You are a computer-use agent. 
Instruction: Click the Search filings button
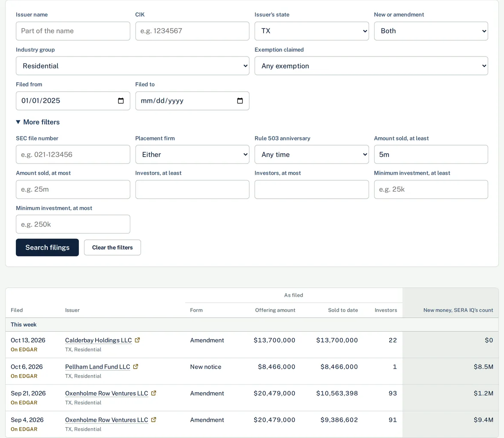point(47,247)
